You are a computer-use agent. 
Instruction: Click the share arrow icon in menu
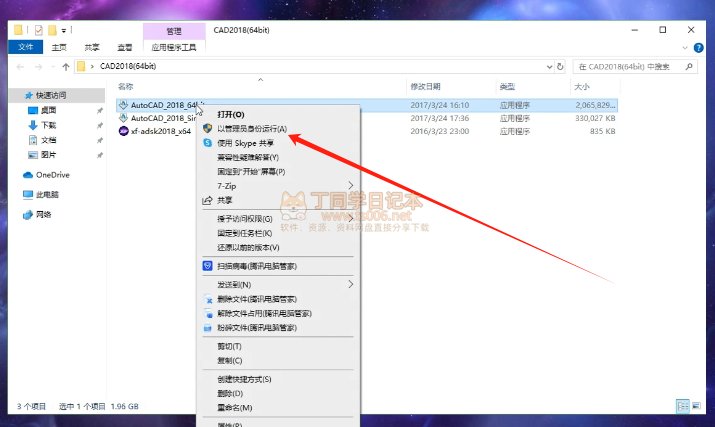point(207,200)
